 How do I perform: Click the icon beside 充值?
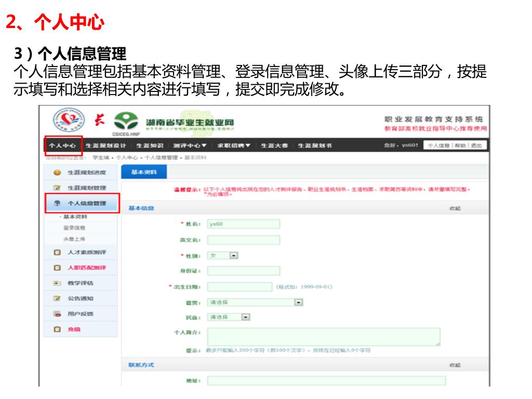pyautogui.click(x=57, y=329)
